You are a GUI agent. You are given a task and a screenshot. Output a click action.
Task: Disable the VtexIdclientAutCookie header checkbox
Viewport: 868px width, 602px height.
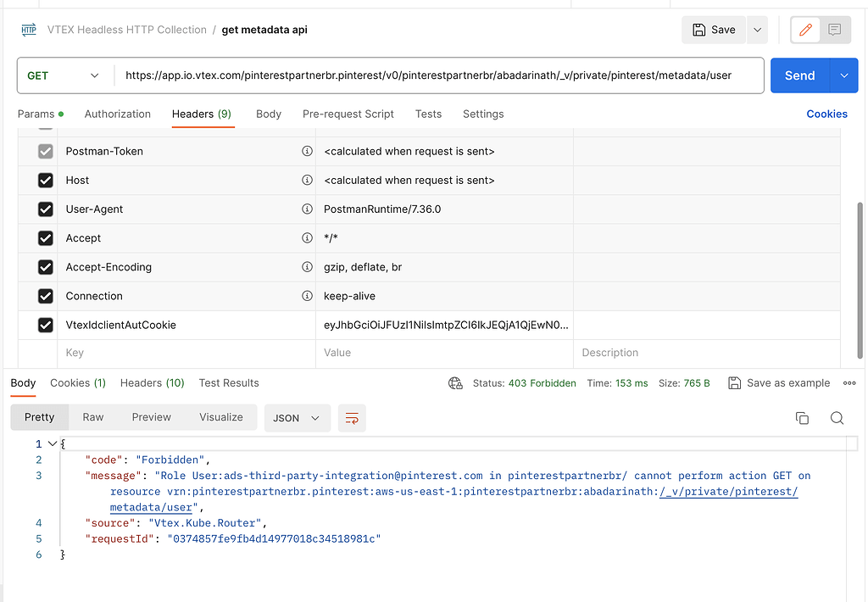coord(46,325)
